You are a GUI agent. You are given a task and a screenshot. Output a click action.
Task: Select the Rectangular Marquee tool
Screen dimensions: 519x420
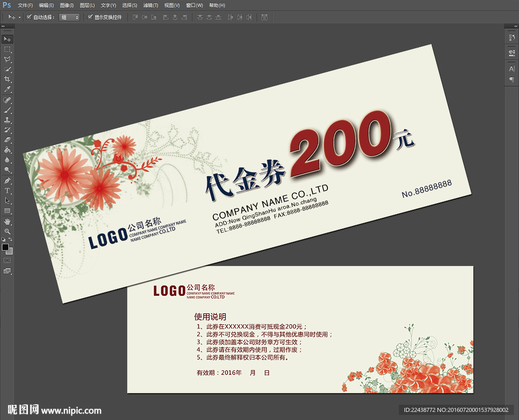[x=7, y=49]
